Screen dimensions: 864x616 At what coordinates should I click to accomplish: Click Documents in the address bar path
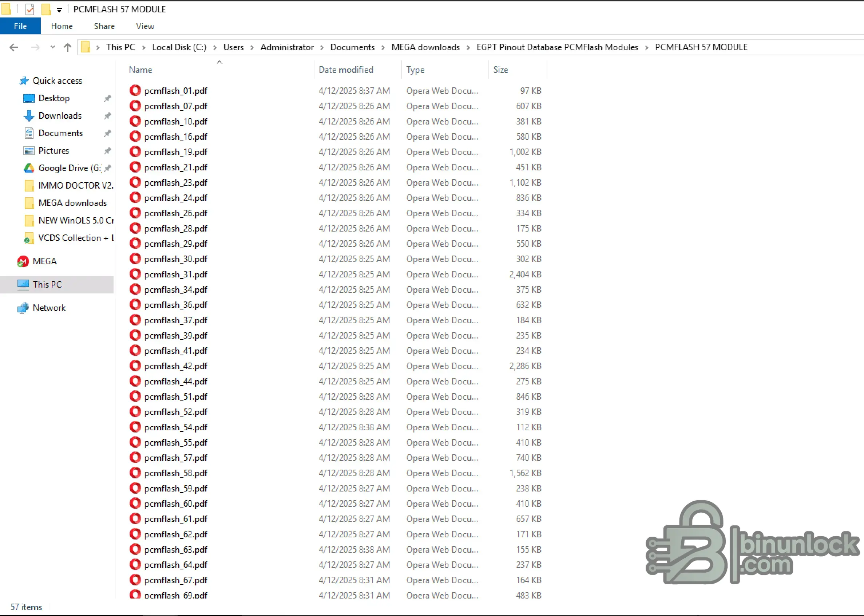(x=353, y=47)
